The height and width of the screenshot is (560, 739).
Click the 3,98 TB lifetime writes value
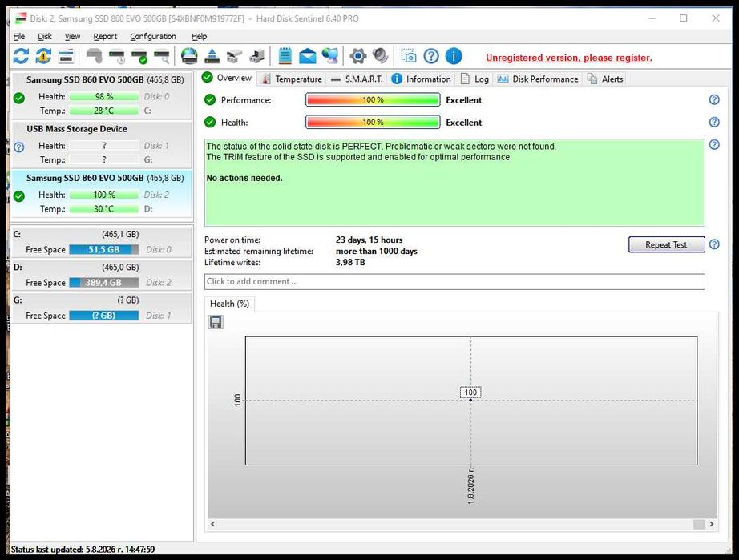point(350,262)
